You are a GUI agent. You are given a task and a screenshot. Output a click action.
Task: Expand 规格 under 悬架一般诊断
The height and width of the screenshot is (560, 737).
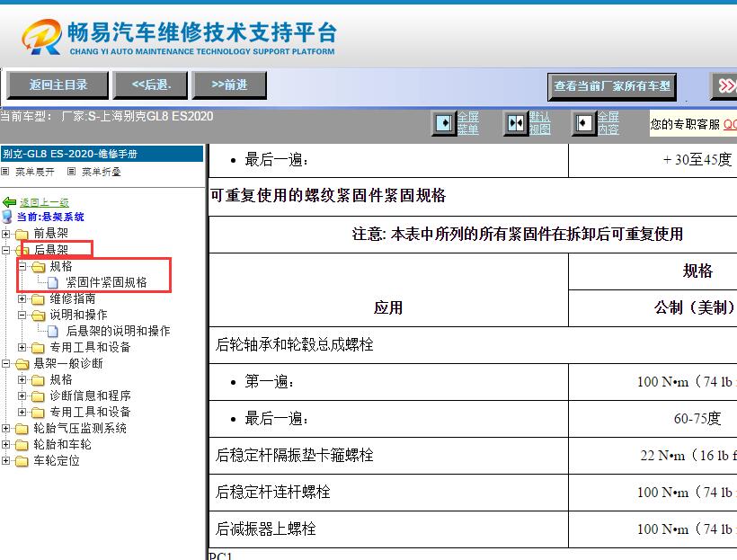pyautogui.click(x=22, y=379)
